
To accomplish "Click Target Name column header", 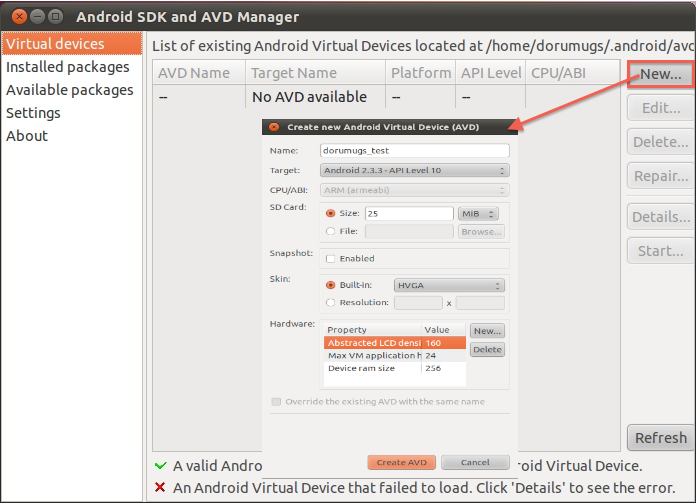I will click(x=315, y=72).
